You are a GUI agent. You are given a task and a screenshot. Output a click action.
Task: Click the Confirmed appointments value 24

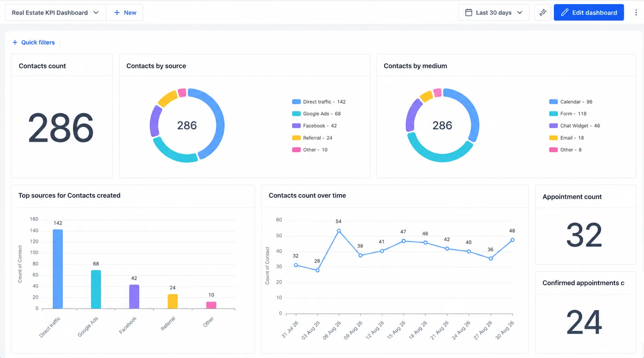[584, 322]
